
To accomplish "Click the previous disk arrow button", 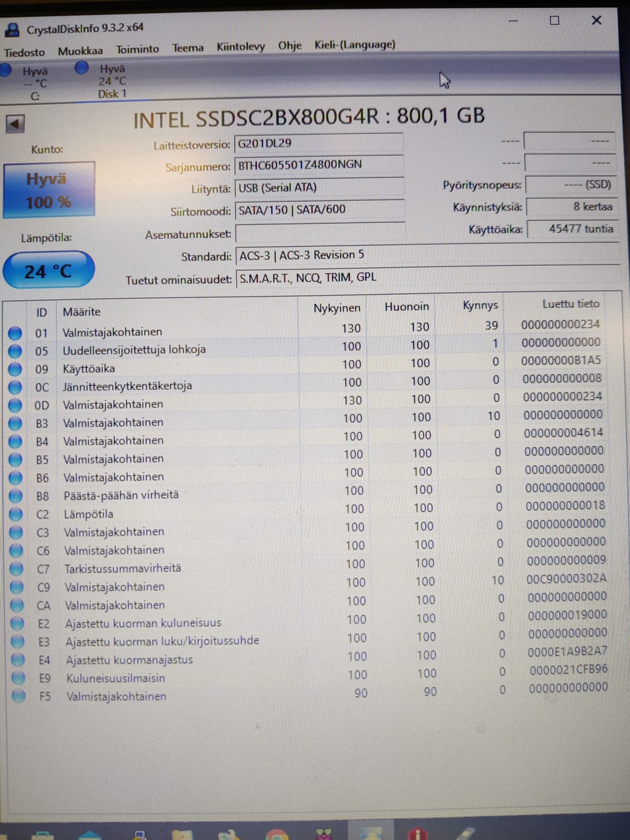I will (14, 123).
